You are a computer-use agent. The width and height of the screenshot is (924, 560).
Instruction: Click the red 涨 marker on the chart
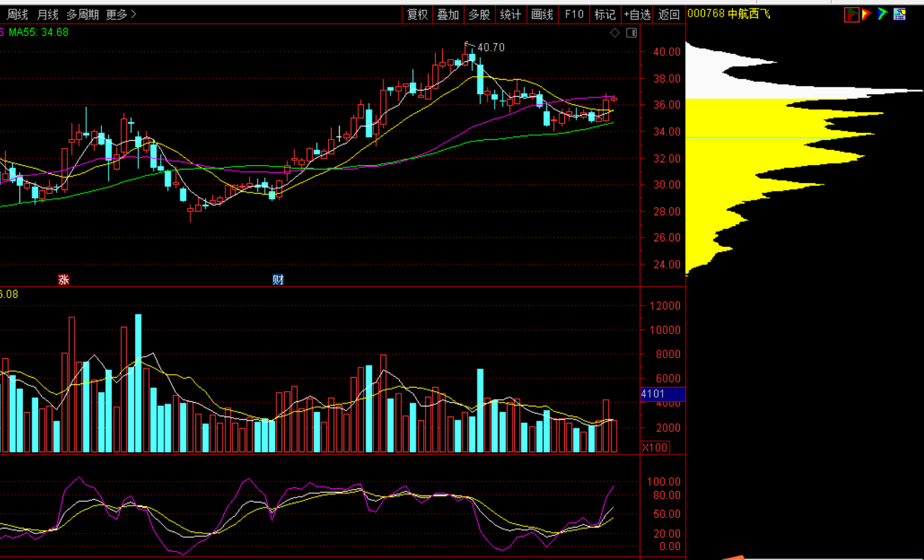[64, 279]
